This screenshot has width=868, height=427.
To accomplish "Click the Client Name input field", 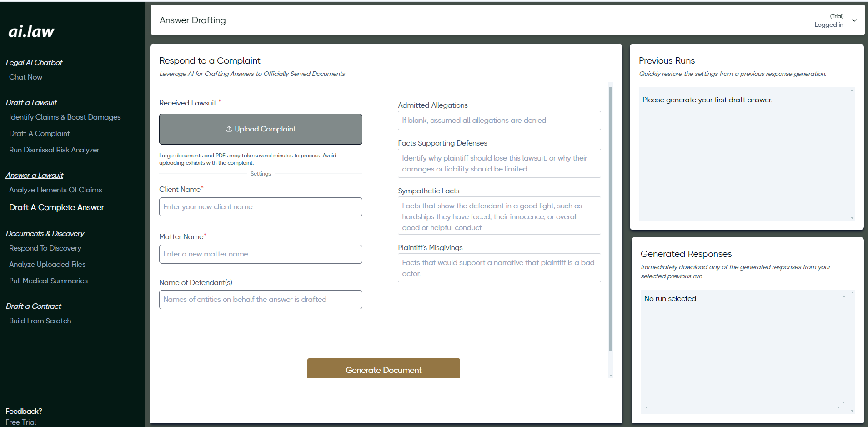I will coord(261,207).
